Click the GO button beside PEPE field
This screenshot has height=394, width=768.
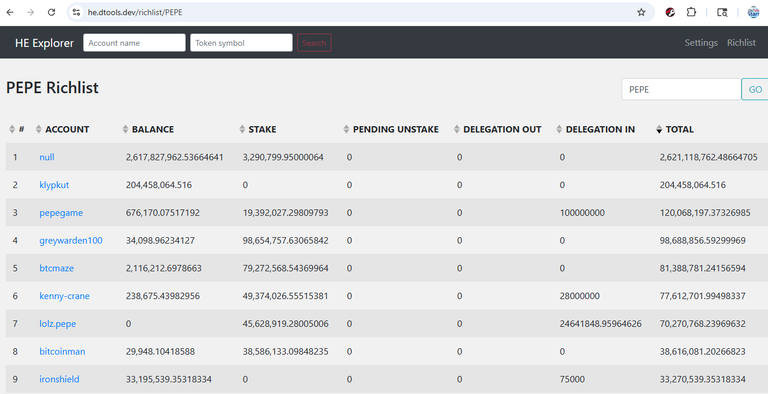click(755, 89)
